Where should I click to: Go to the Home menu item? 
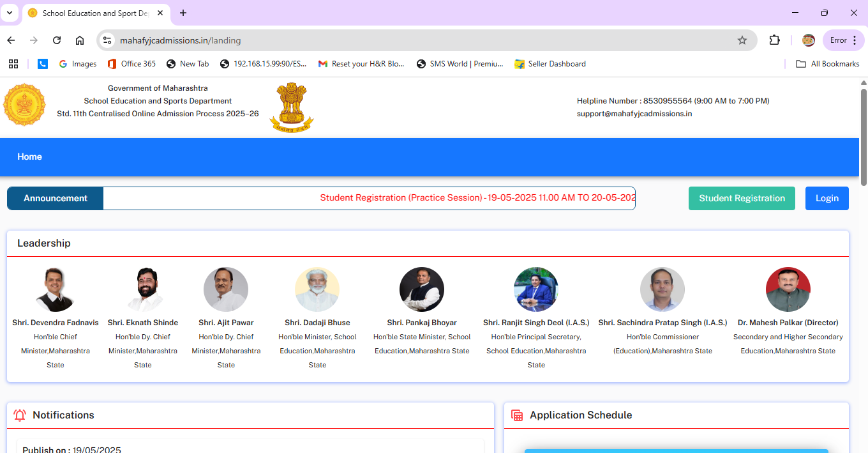point(29,157)
